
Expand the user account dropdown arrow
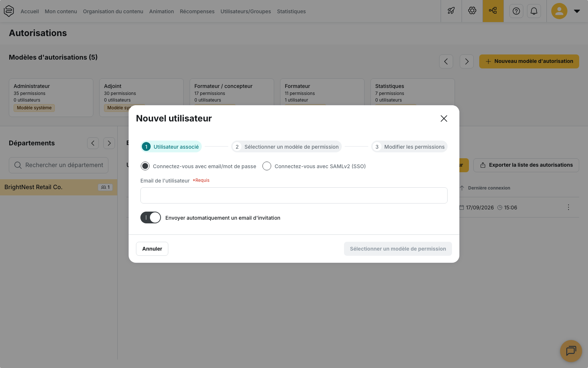(x=577, y=11)
